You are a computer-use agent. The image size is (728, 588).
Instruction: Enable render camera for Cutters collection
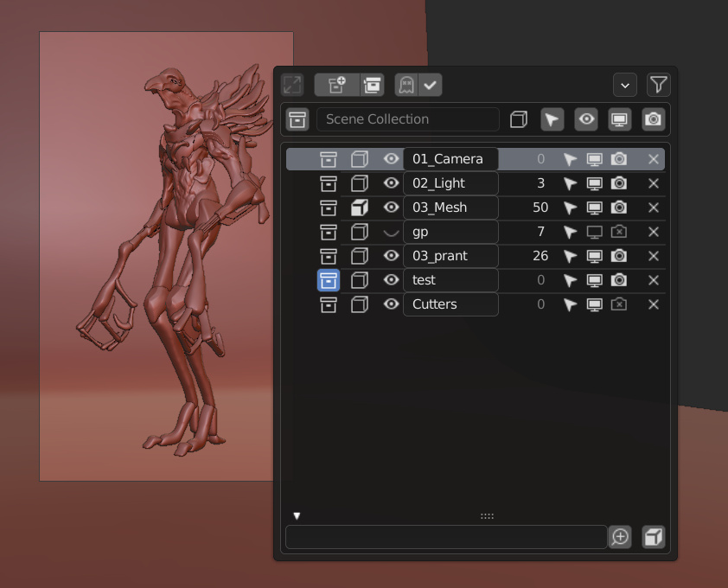click(x=619, y=304)
